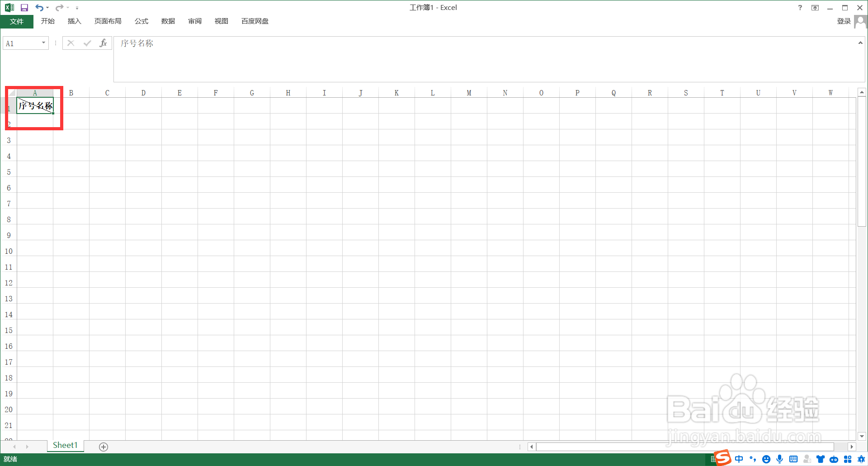Click the greyed-out Sogou user account icon

807,459
